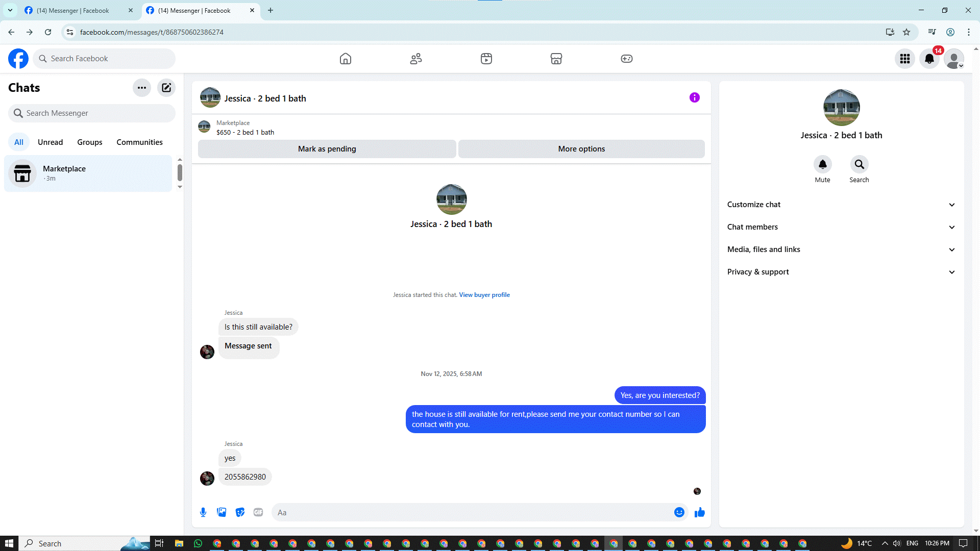Click the install app icon in address bar
The image size is (980, 551).
pyautogui.click(x=890, y=32)
